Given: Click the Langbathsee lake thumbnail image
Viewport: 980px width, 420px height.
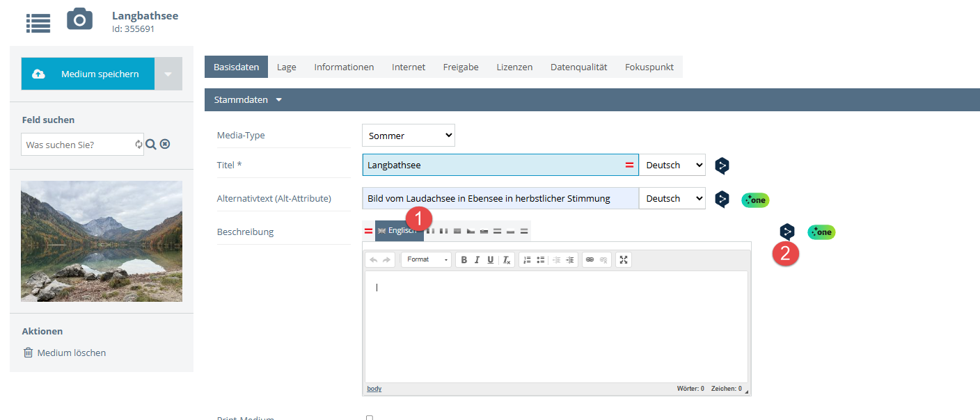Looking at the screenshot, I should 102,241.
